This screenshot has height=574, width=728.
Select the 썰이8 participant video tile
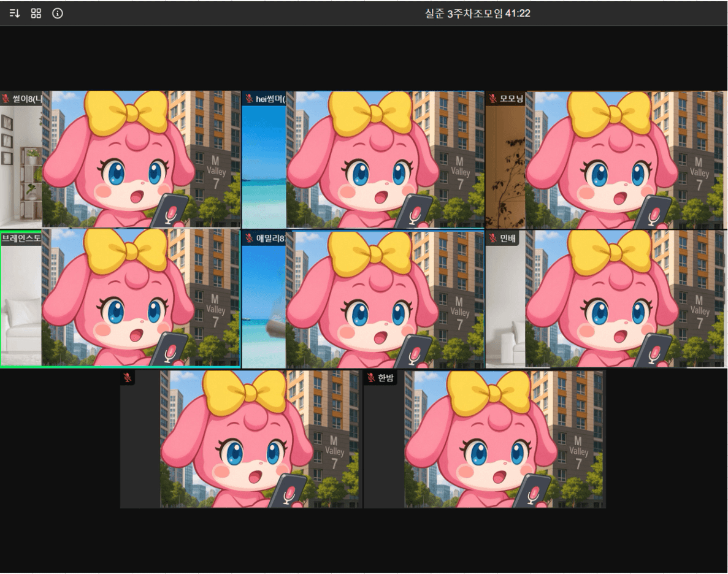pyautogui.click(x=120, y=159)
